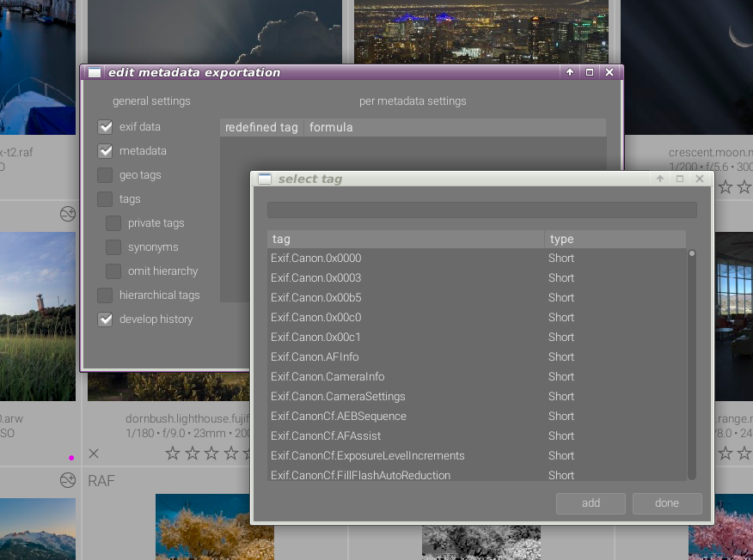
Task: Click the add button in select tag
Action: [x=591, y=503]
